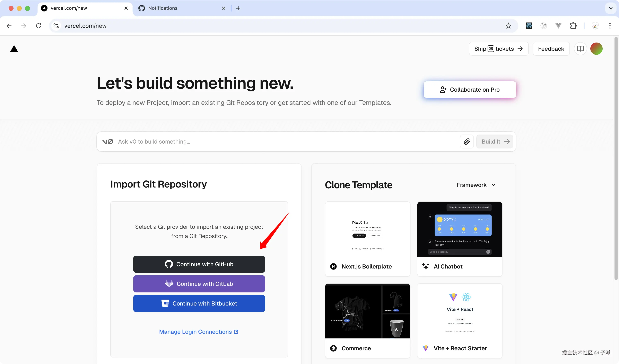Screen dimensions: 619x364
Task: Open Chrome three-dot menu
Action: 610,26
